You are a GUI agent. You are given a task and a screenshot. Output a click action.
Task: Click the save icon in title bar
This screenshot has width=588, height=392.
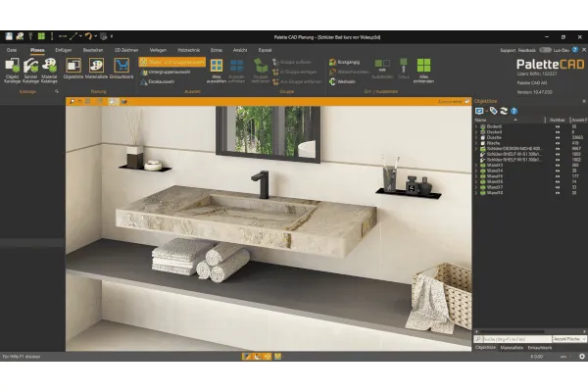tap(9, 36)
